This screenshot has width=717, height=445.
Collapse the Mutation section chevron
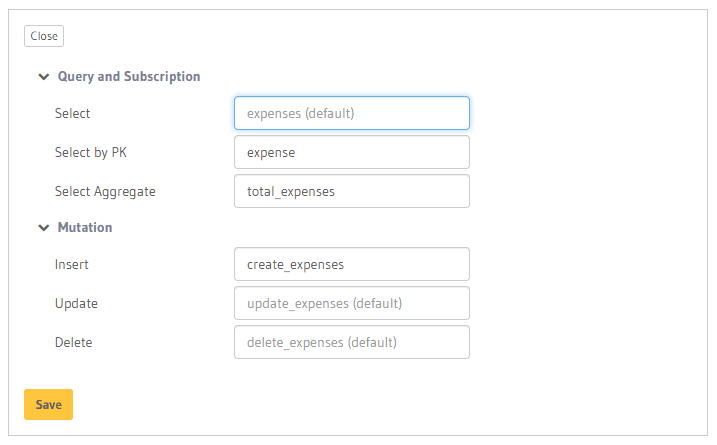43,227
